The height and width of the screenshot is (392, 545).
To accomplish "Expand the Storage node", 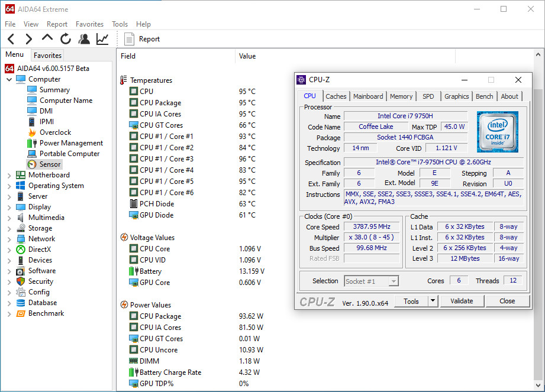I will (9, 229).
